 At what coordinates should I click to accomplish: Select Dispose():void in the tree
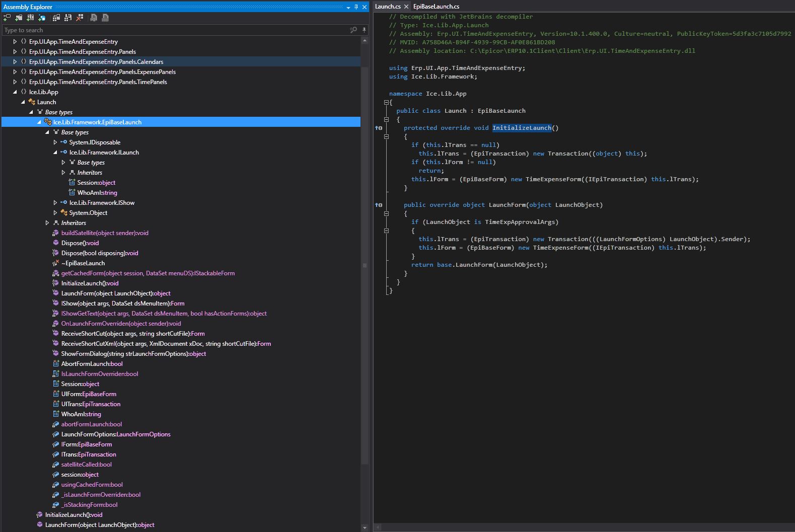point(80,243)
